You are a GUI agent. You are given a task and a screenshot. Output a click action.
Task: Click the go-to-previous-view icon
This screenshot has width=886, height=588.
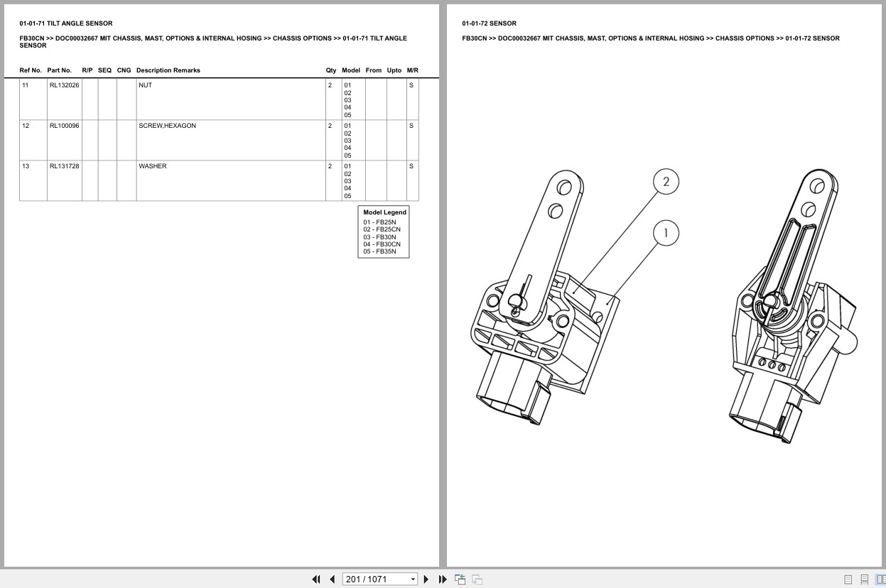(460, 579)
